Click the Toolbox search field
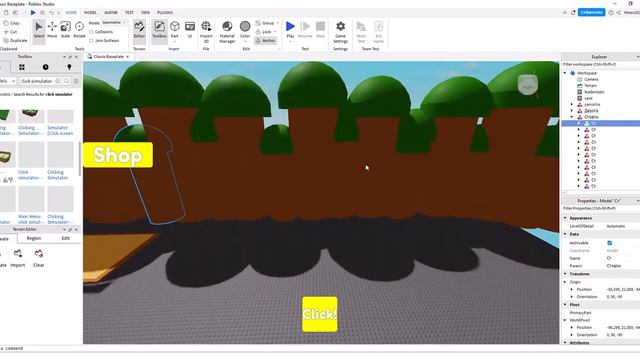The height and width of the screenshot is (360, 640). coord(37,81)
